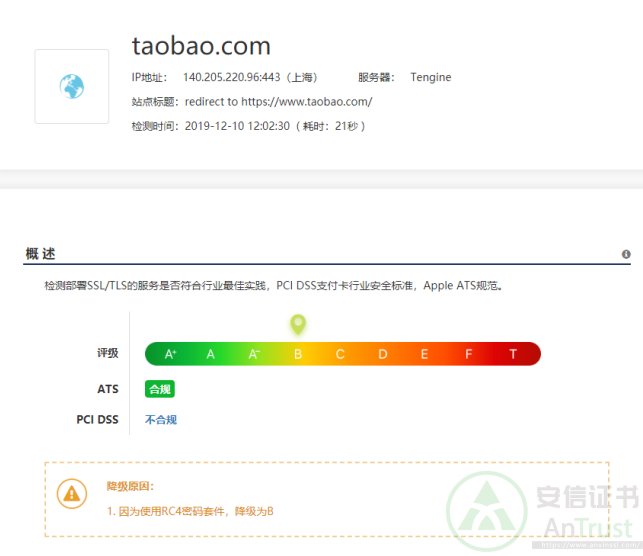This screenshot has height=556, width=643.
Task: Click the green 合规 ATS badge
Action: coord(160,389)
